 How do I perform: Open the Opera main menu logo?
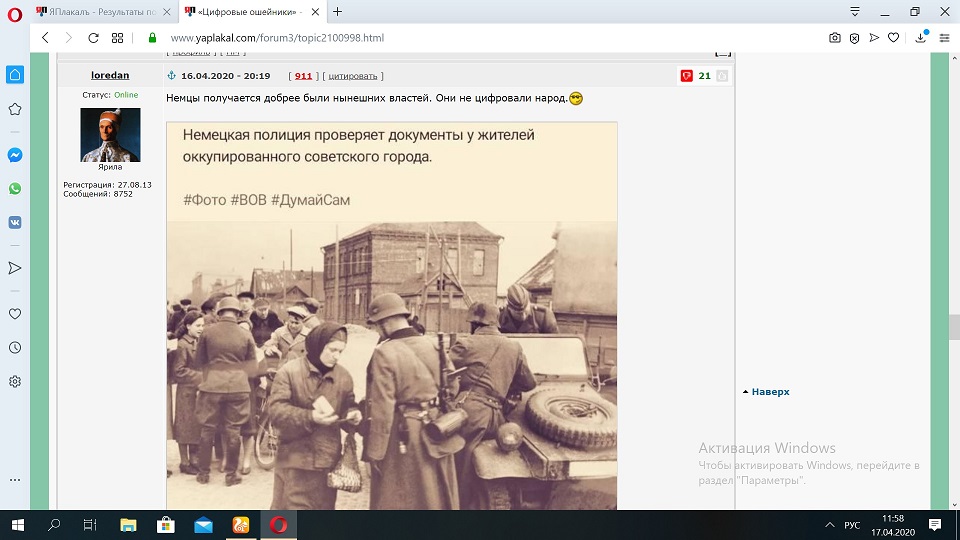15,14
